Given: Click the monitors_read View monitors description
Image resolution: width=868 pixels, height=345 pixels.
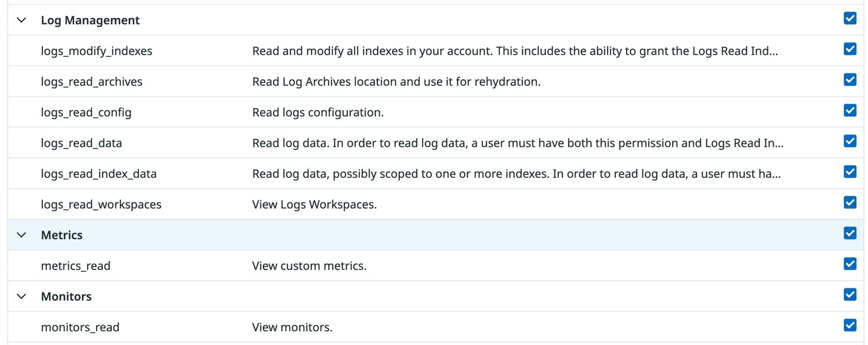Looking at the screenshot, I should [x=292, y=327].
